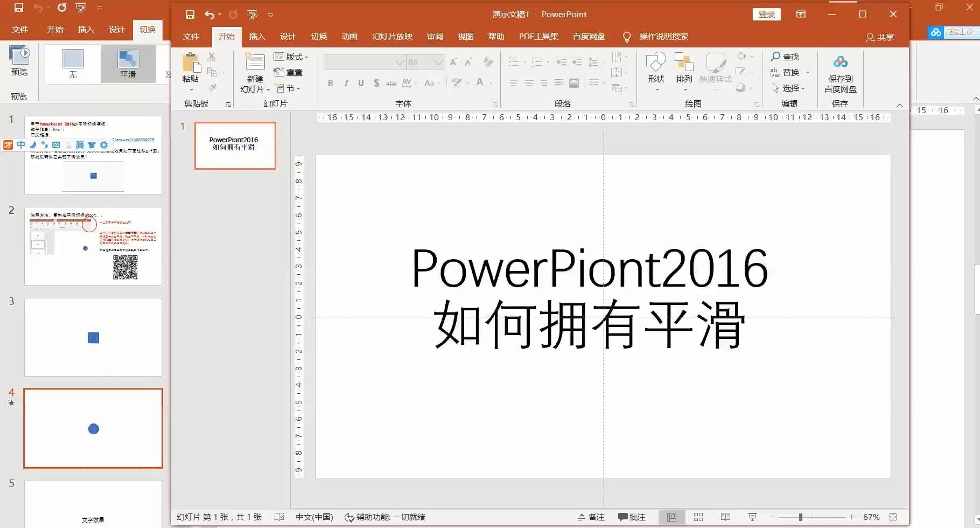Justify text in paragraph group
Screen dimensions: 980x528
click(x=559, y=83)
